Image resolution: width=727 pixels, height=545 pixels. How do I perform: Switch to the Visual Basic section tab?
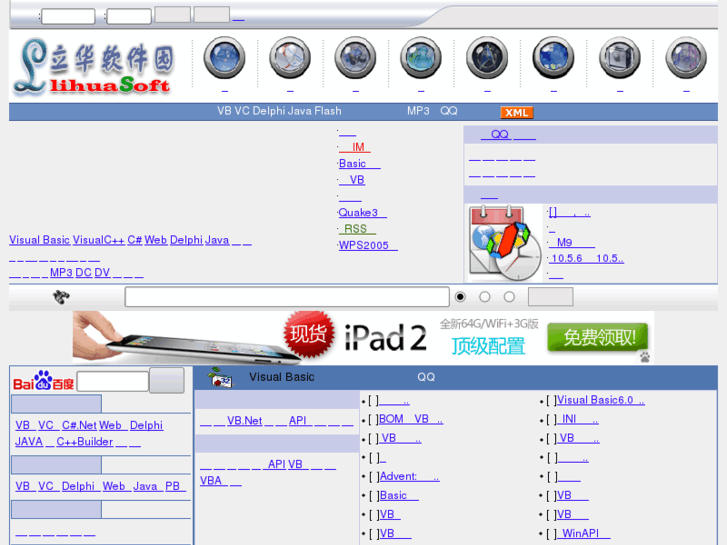pos(281,377)
